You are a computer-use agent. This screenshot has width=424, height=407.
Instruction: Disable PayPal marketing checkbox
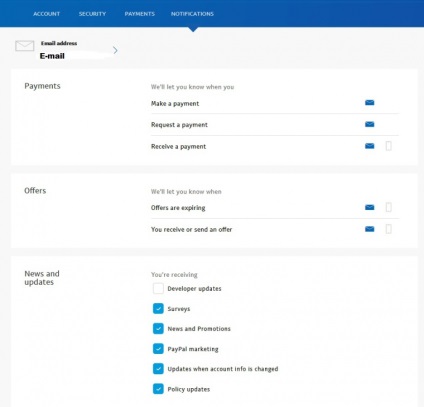(x=158, y=349)
